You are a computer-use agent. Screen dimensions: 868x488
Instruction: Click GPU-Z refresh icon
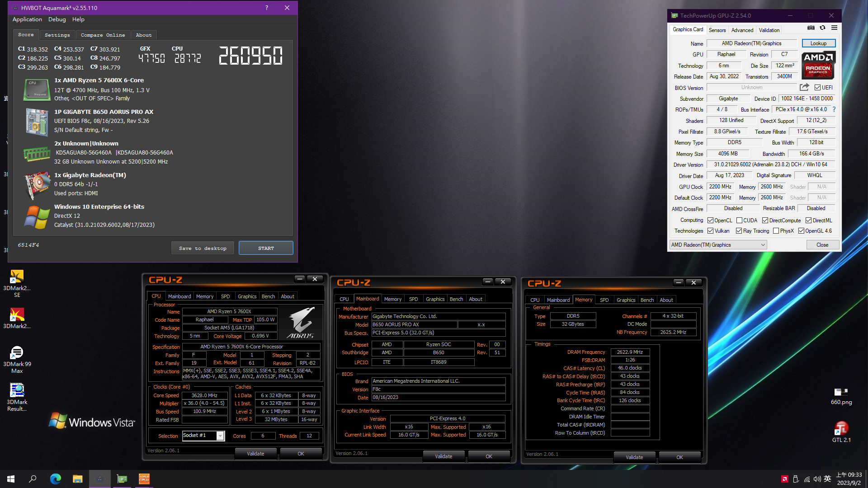click(x=822, y=28)
